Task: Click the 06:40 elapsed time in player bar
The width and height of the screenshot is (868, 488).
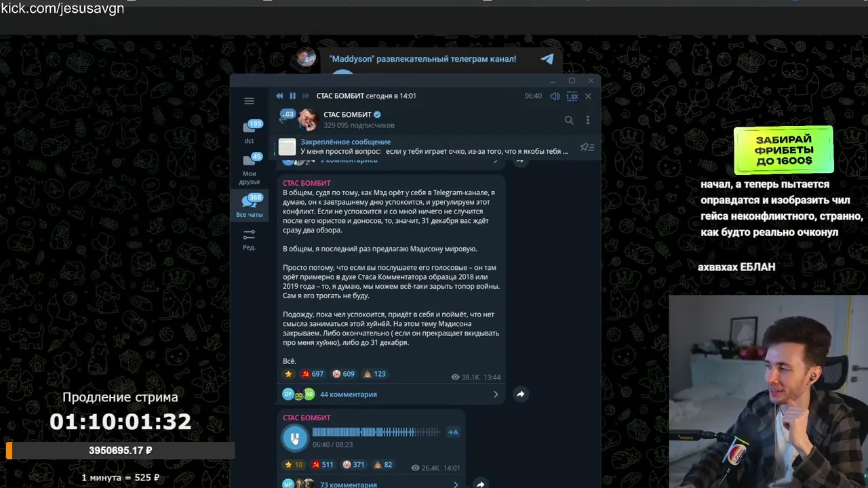Action: coord(533,96)
